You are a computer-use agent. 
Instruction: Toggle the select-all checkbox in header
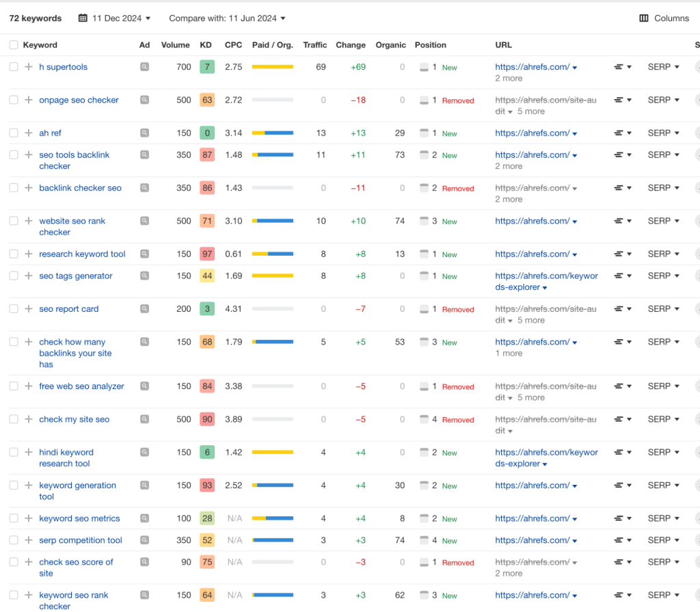pyautogui.click(x=14, y=44)
